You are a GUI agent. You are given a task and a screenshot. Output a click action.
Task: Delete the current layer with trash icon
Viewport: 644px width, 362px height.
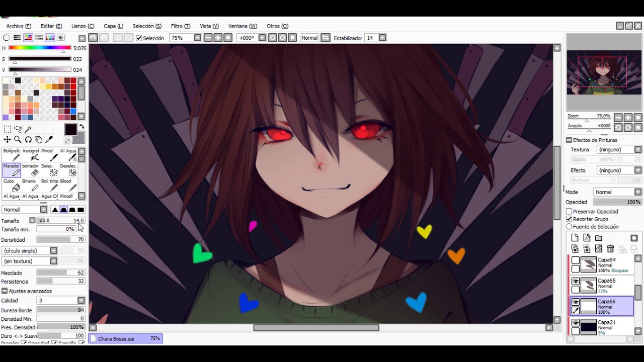coord(610,249)
